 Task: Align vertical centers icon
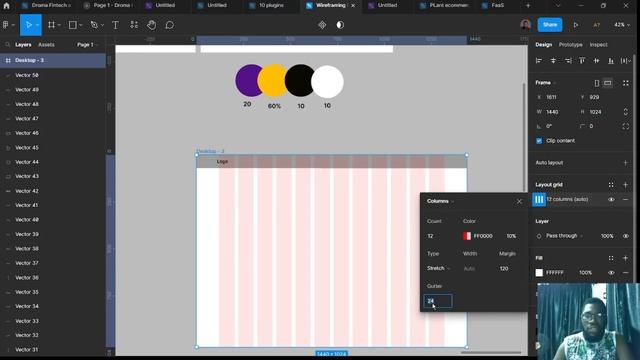(x=596, y=61)
